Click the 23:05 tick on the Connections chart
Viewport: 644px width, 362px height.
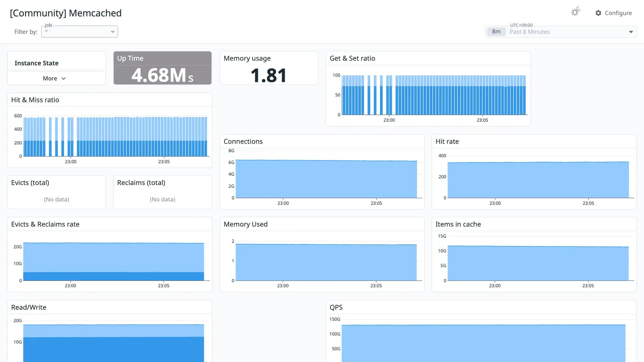point(376,203)
